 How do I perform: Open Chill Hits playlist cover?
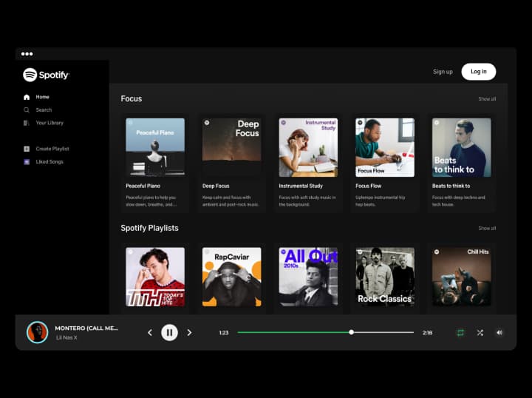tap(461, 277)
